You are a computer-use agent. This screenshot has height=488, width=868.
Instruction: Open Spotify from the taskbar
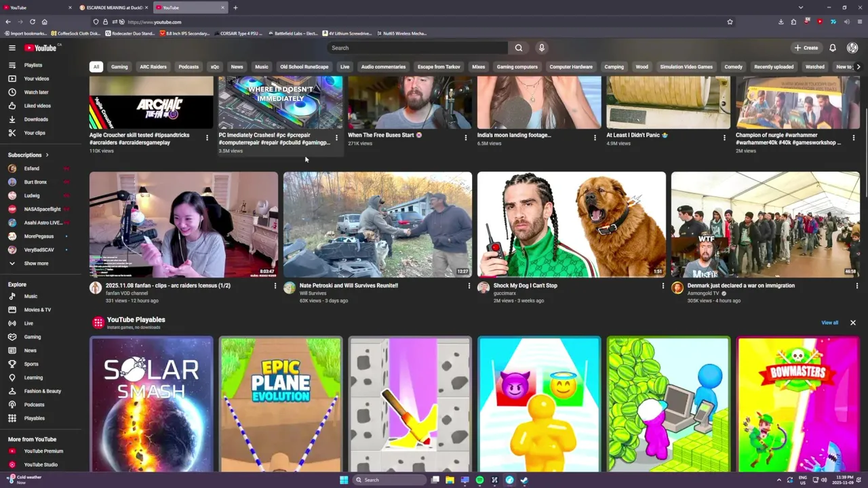[x=479, y=480]
